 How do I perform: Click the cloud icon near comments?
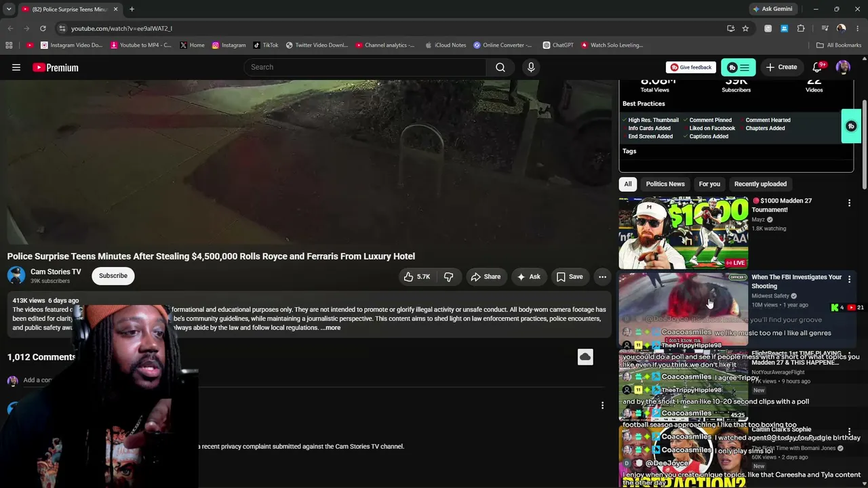[x=585, y=357]
